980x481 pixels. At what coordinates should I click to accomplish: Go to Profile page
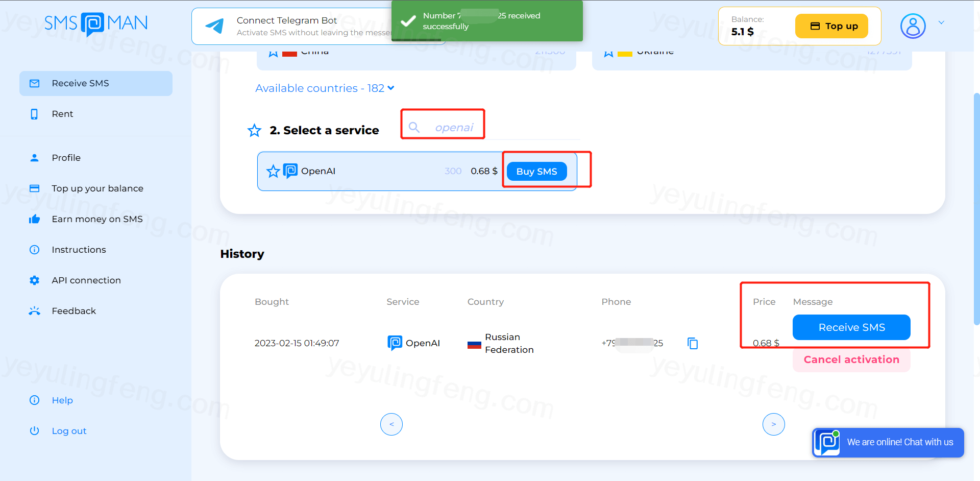[66, 158]
